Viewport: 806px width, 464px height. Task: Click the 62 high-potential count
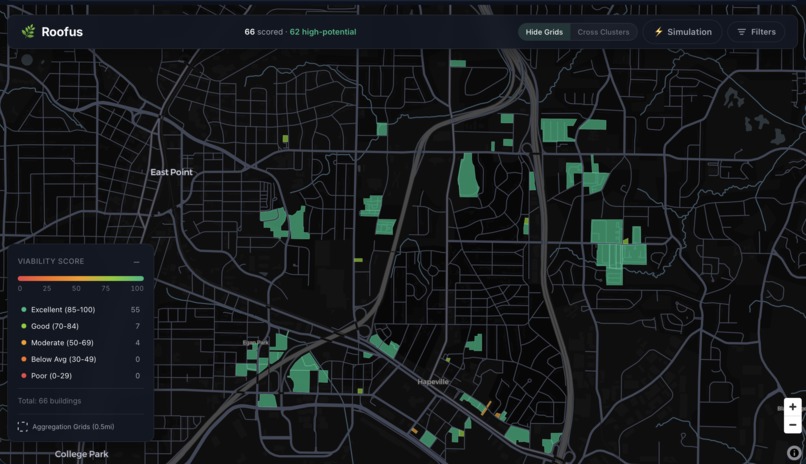(323, 32)
